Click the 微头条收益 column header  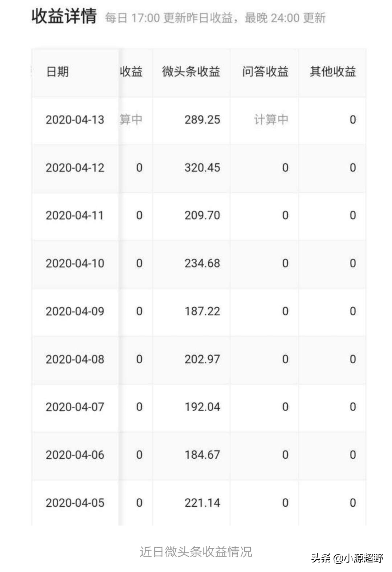pos(191,71)
